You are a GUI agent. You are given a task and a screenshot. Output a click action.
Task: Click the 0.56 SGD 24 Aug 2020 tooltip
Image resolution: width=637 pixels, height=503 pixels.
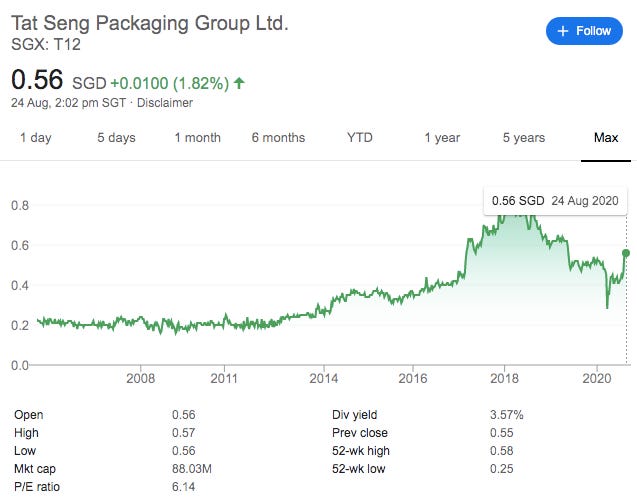[555, 201]
